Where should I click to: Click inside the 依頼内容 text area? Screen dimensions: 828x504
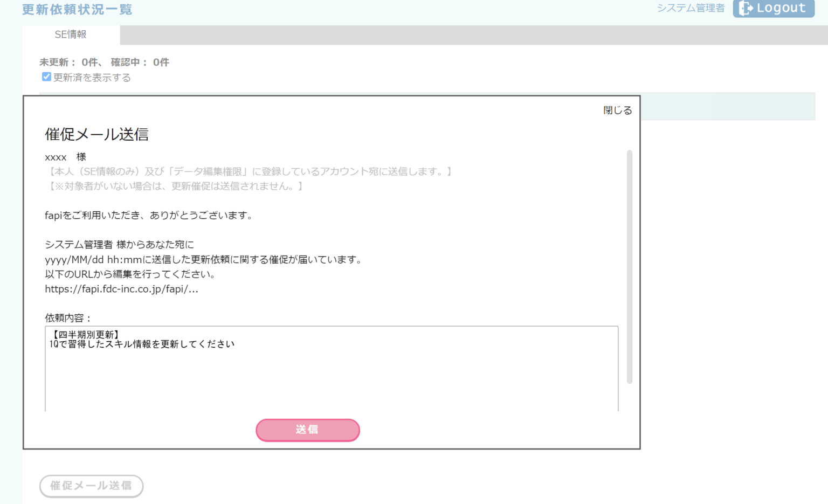point(331,377)
